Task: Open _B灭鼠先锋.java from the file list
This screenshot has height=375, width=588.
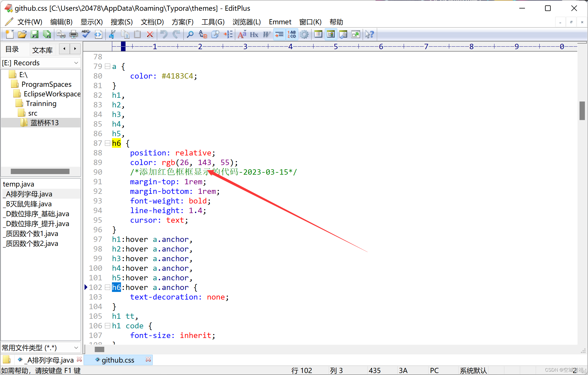Action: pos(29,204)
